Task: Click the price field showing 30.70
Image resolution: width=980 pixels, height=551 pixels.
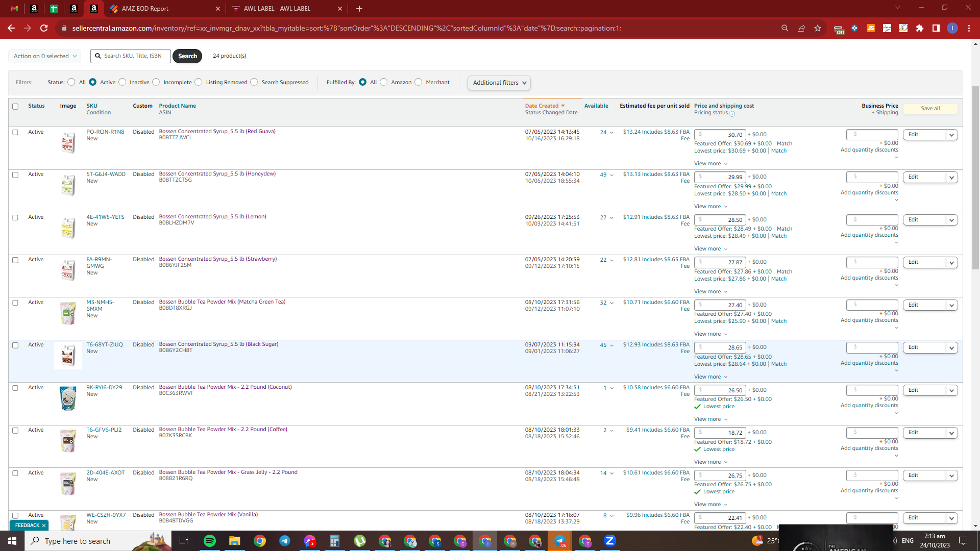Action: point(720,135)
